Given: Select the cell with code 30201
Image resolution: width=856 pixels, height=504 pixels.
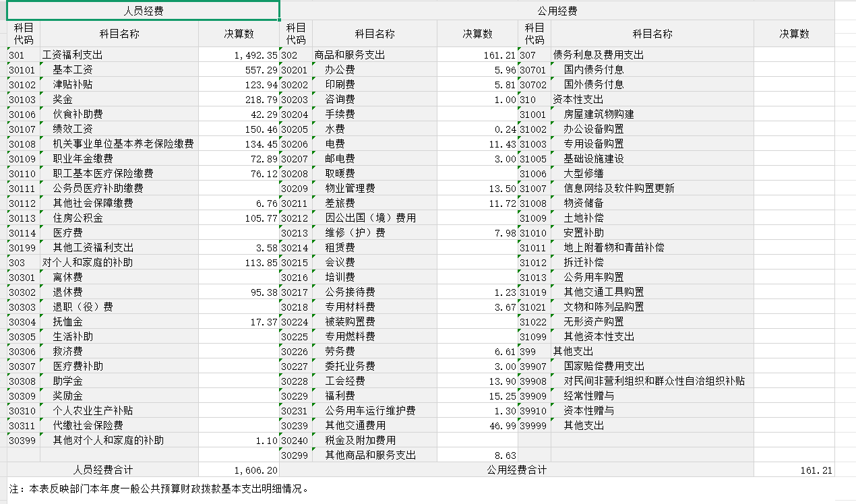Looking at the screenshot, I should [296, 70].
